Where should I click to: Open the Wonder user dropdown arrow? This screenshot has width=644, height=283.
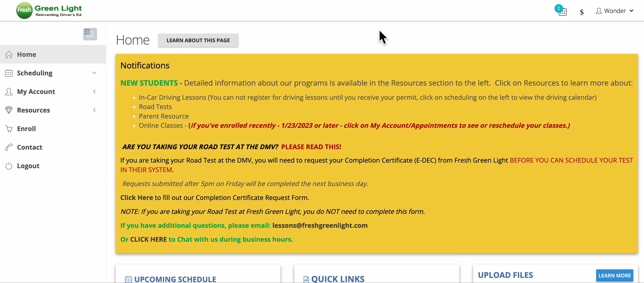[631, 11]
